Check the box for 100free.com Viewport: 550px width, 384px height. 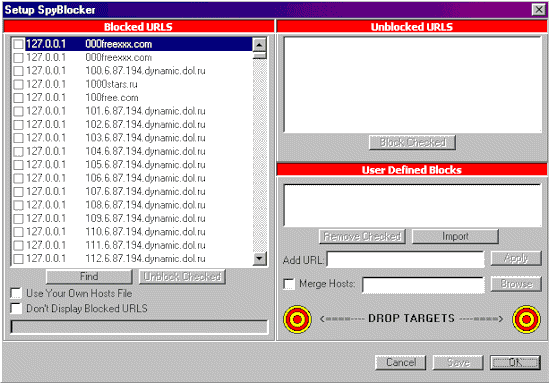[x=18, y=98]
